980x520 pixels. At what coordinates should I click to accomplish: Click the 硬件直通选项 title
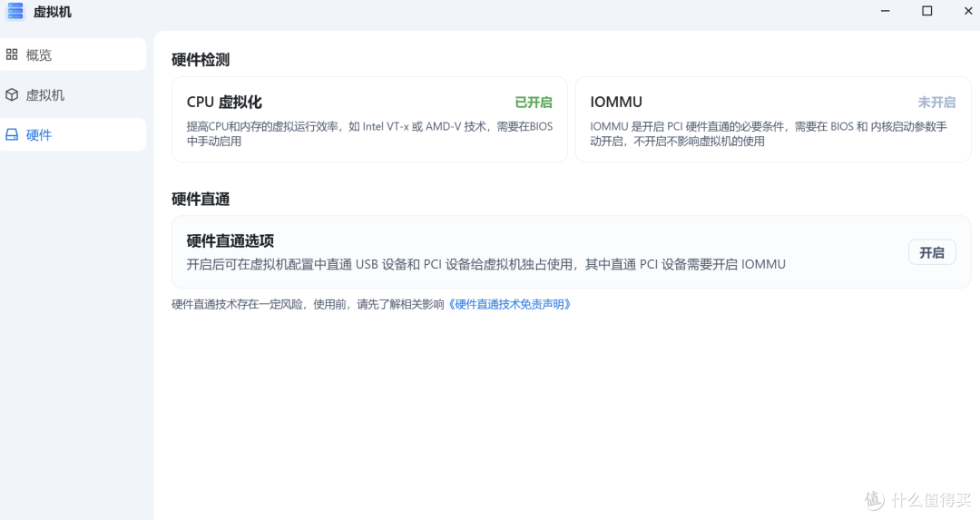[x=230, y=240]
